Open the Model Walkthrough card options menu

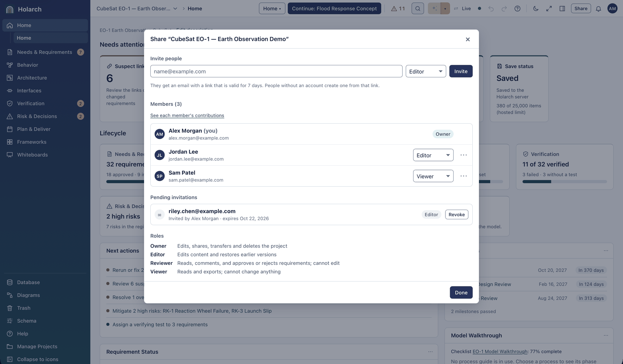coord(606,336)
